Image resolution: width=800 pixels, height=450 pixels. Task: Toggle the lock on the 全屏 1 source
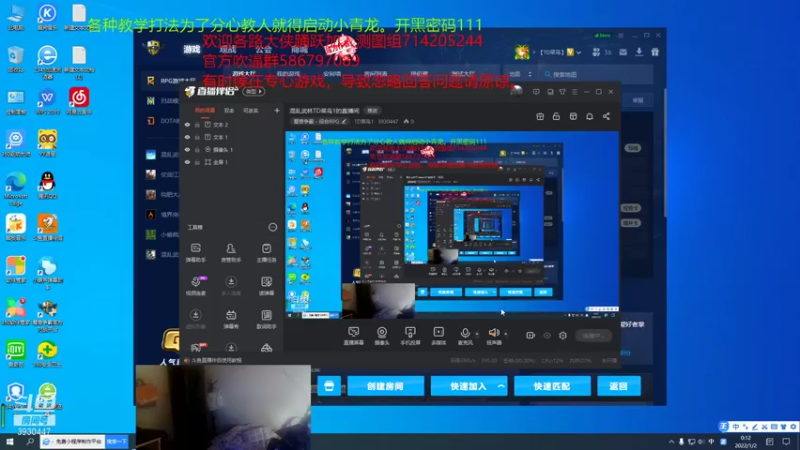[x=197, y=162]
